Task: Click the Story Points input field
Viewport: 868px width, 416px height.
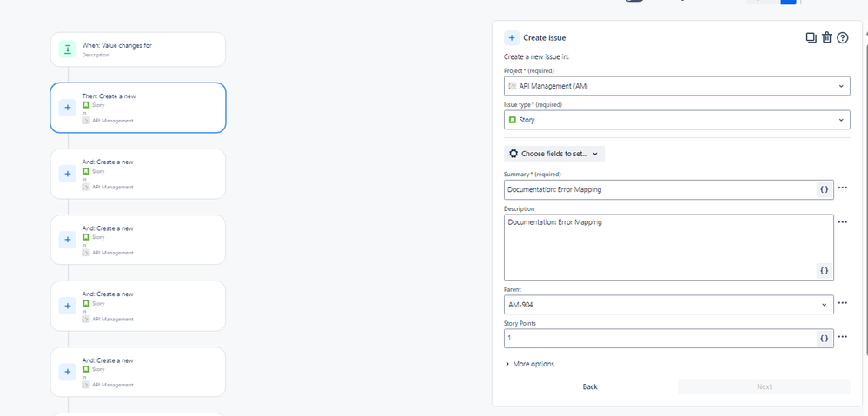Action: click(669, 339)
